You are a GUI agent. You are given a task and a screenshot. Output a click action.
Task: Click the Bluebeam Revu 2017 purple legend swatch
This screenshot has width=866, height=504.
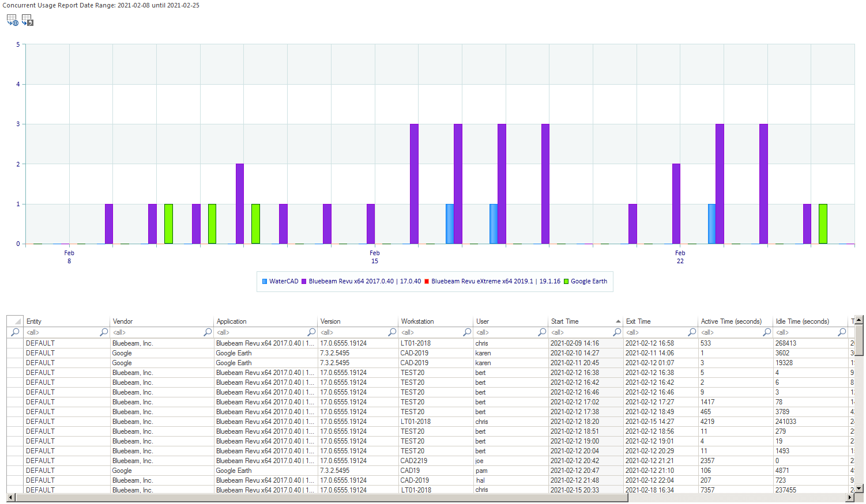(x=304, y=282)
